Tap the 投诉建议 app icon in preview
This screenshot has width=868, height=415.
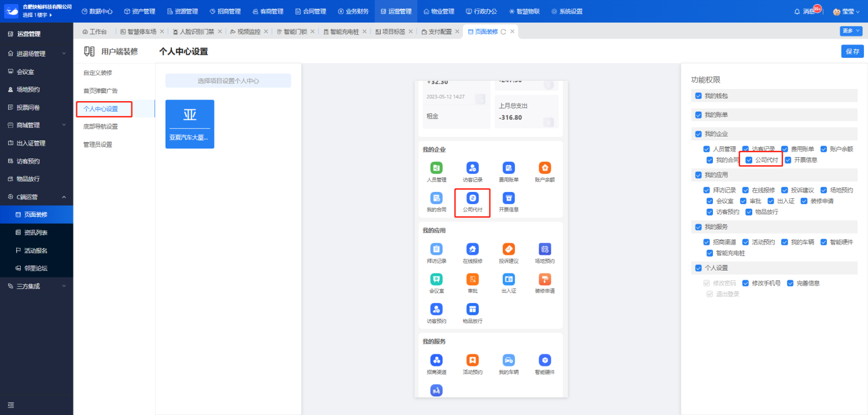coord(509,249)
